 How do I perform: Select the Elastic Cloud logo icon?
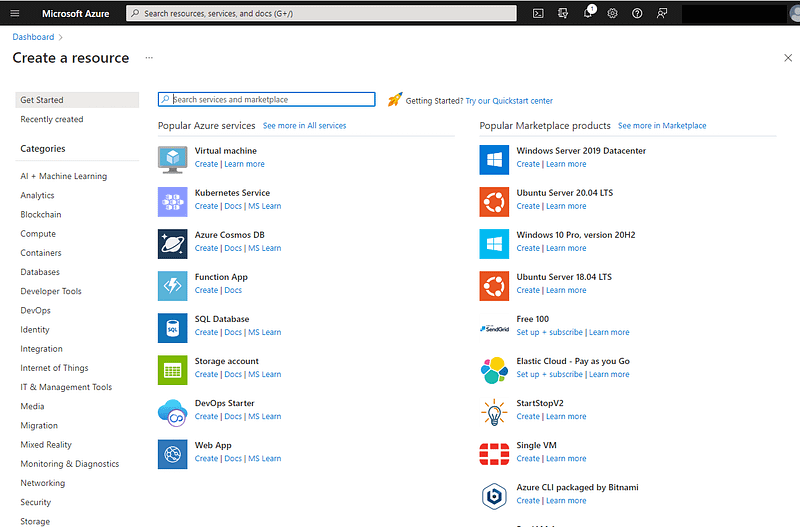494,370
